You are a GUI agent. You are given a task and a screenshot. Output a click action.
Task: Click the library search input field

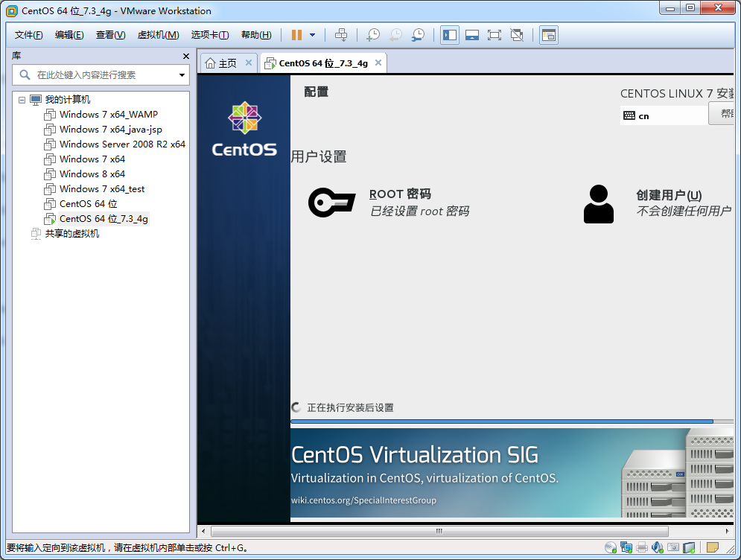point(100,75)
